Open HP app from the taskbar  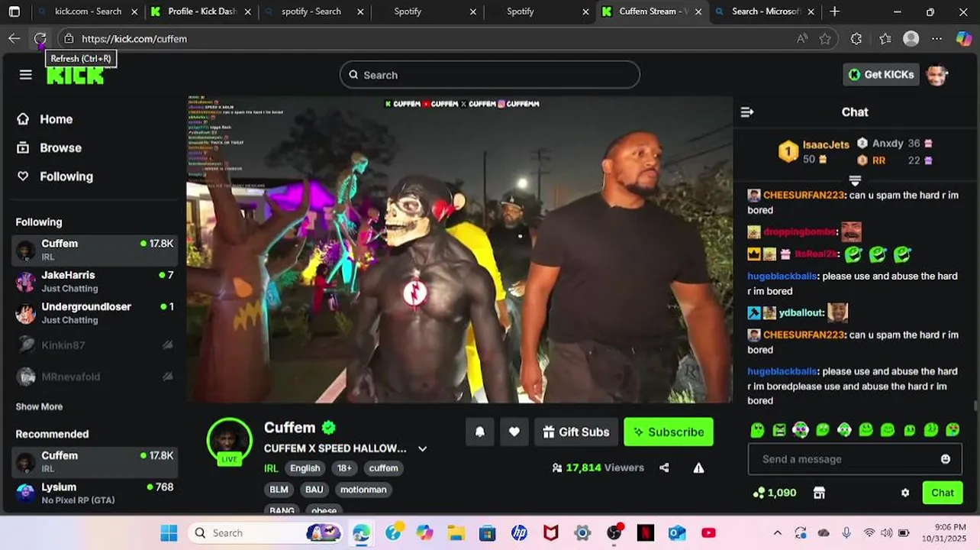[x=519, y=532]
